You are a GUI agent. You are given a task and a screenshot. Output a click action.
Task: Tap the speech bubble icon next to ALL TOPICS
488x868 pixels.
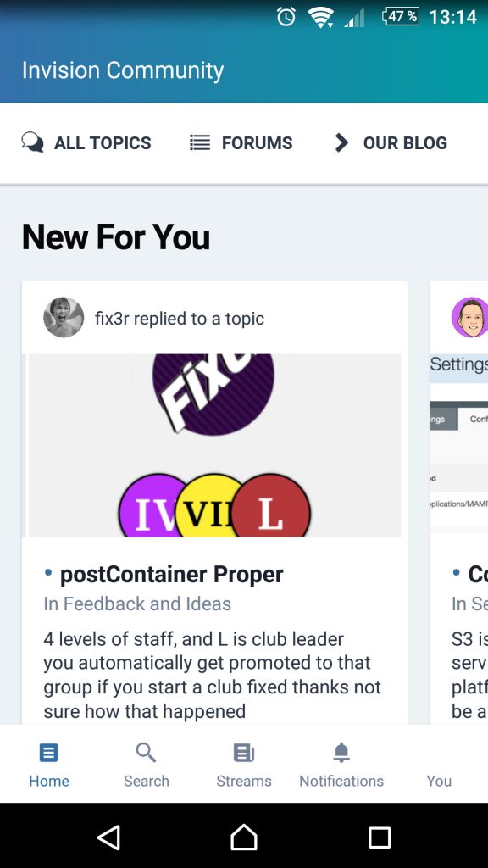[33, 142]
